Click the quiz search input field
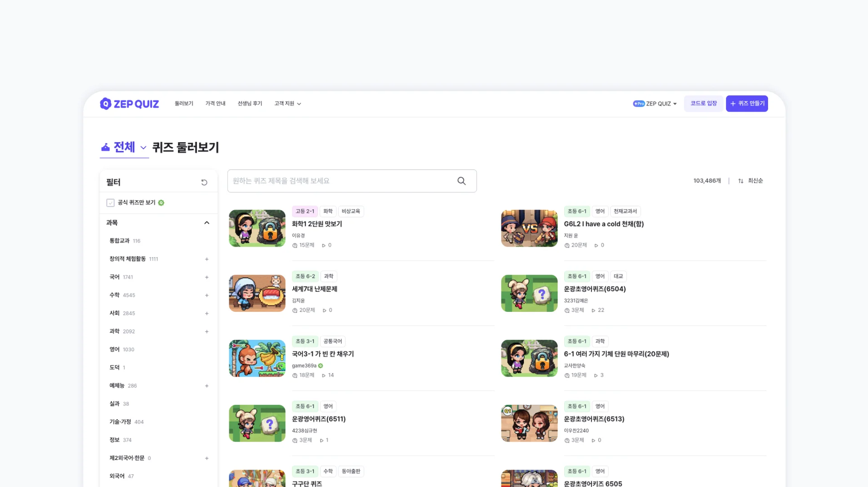Viewport: 868px width, 487px height. (x=352, y=181)
